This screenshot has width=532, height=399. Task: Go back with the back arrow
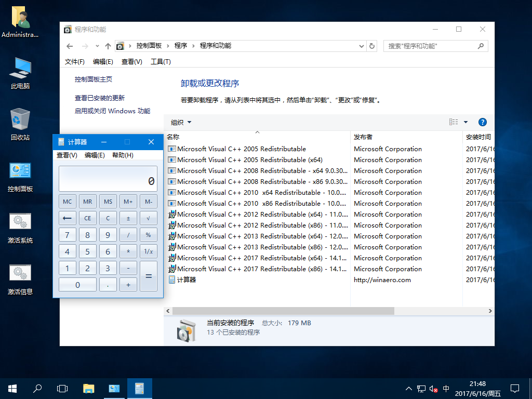point(70,46)
